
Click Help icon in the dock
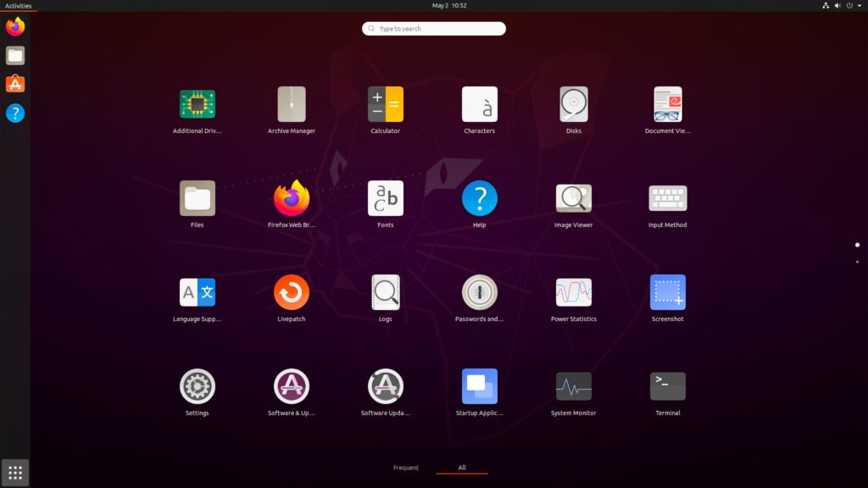15,113
